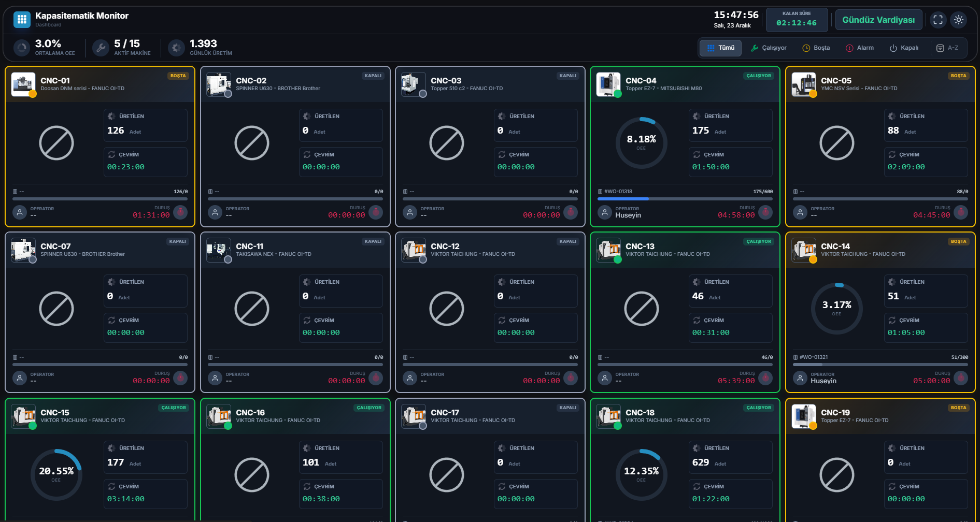This screenshot has height=522, width=980.
Task: Enable the Çalışıyor status filter
Action: [x=770, y=48]
